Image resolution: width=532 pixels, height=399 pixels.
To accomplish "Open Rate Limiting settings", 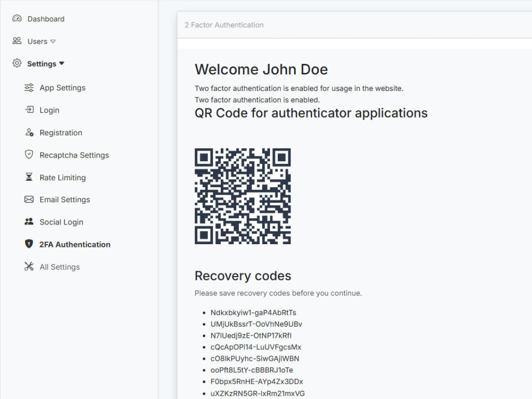I will pyautogui.click(x=63, y=178).
